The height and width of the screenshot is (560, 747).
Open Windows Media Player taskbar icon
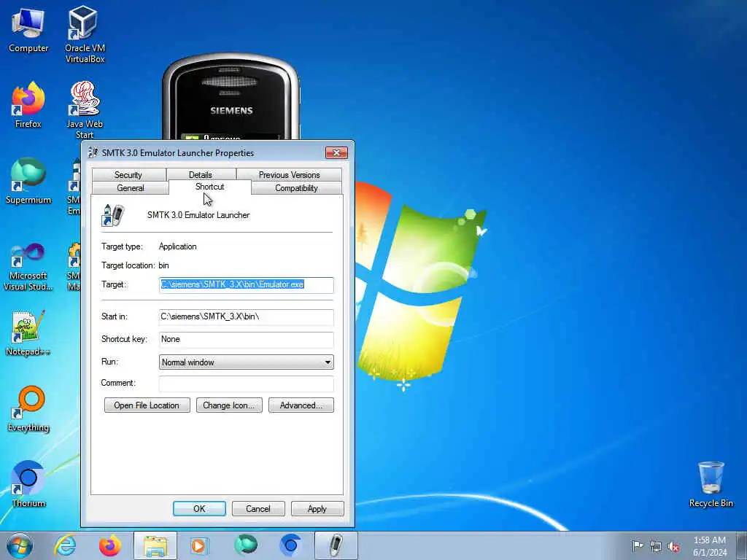pos(200,545)
